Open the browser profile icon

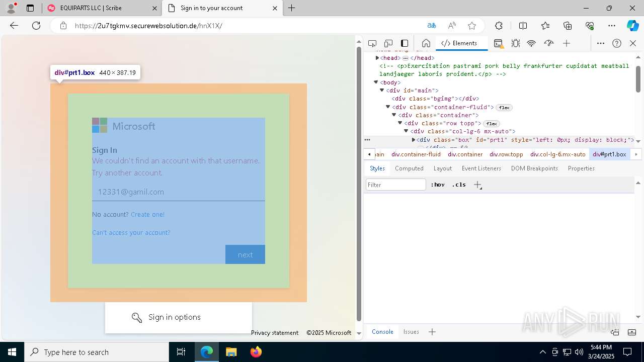pyautogui.click(x=11, y=8)
